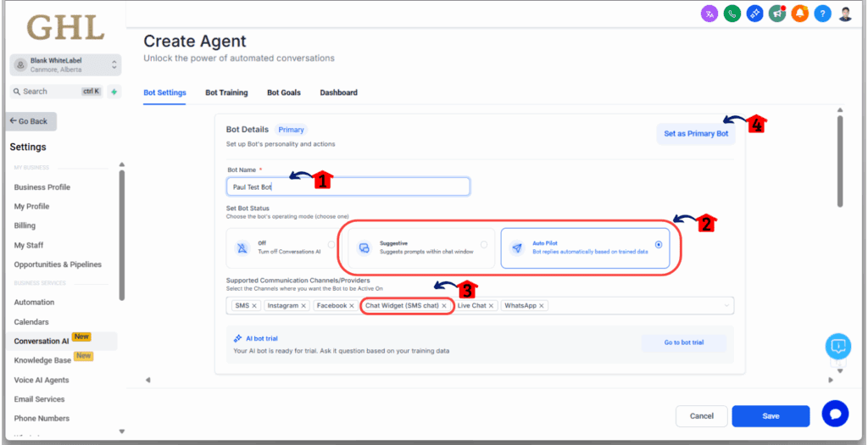Open the round chat support widget
The image size is (868, 445).
pos(835,414)
